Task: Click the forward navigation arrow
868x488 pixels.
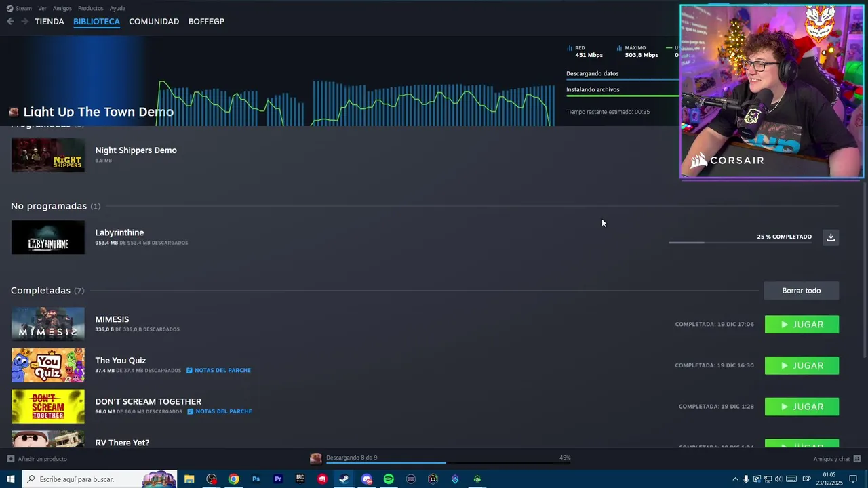Action: (x=24, y=22)
